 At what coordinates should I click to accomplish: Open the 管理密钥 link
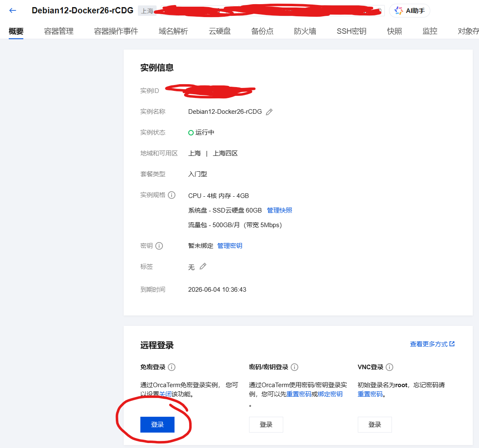click(x=230, y=246)
